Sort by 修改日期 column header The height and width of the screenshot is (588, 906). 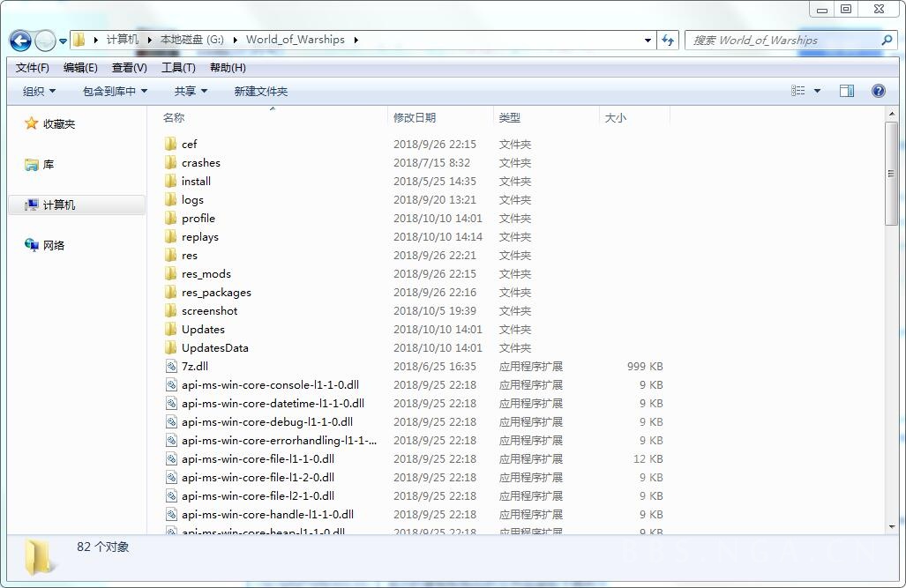coord(415,117)
